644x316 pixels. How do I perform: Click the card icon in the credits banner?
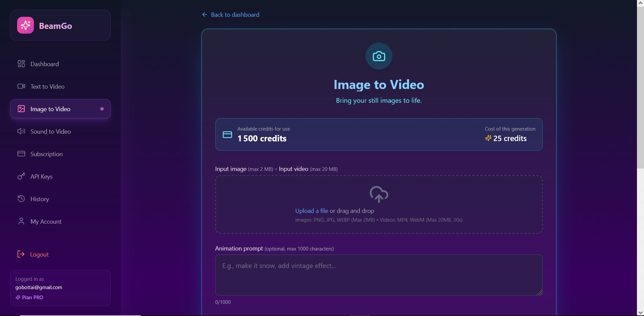pyautogui.click(x=227, y=134)
